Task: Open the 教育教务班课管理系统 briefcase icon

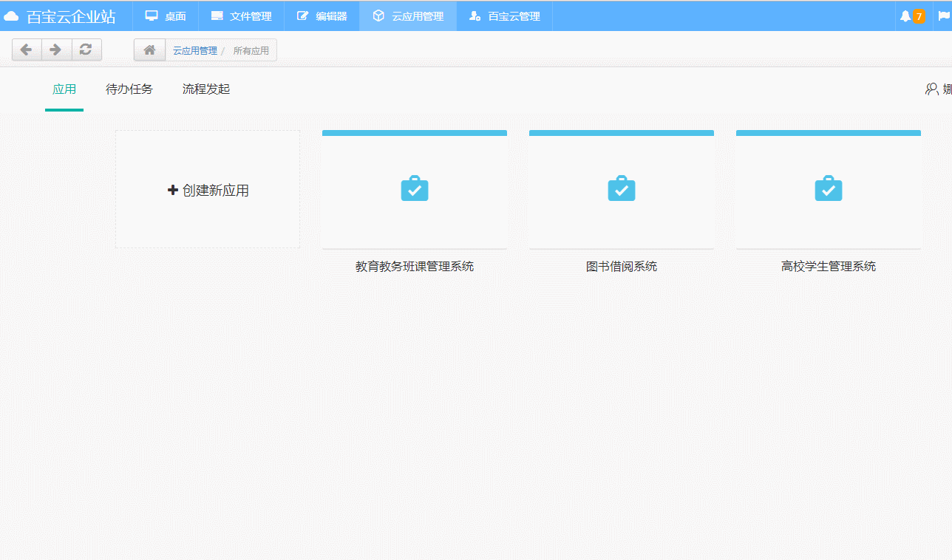Action: click(414, 188)
